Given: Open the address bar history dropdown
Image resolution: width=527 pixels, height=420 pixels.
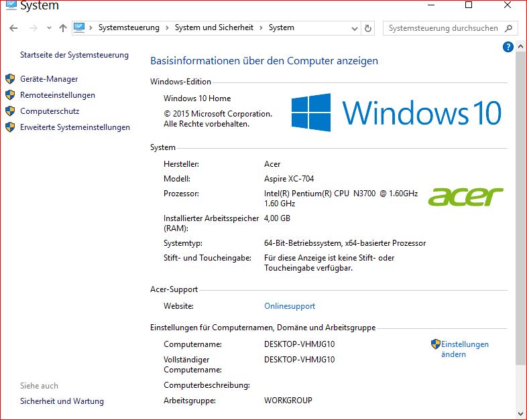Looking at the screenshot, I should [354, 28].
